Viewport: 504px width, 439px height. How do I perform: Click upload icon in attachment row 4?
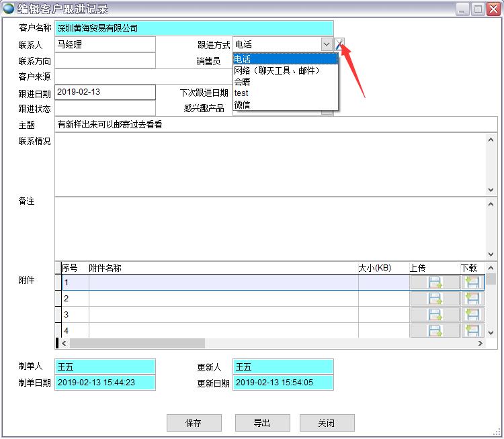(435, 330)
